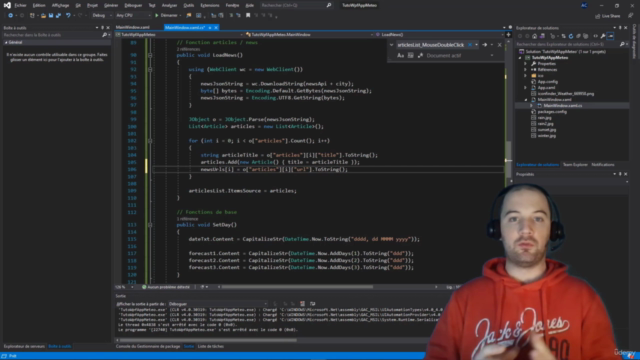Screen dimensions: 640x360
Task: Click the Visual Studio logo icon
Action: point(7,5)
